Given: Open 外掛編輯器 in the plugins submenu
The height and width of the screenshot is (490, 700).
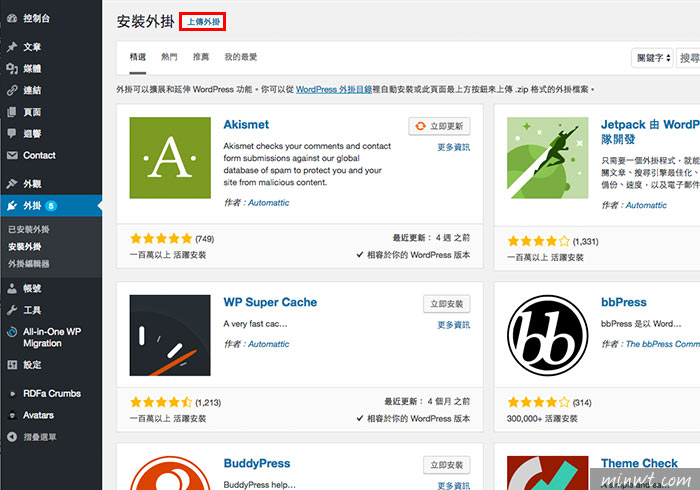Looking at the screenshot, I should pos(29,264).
